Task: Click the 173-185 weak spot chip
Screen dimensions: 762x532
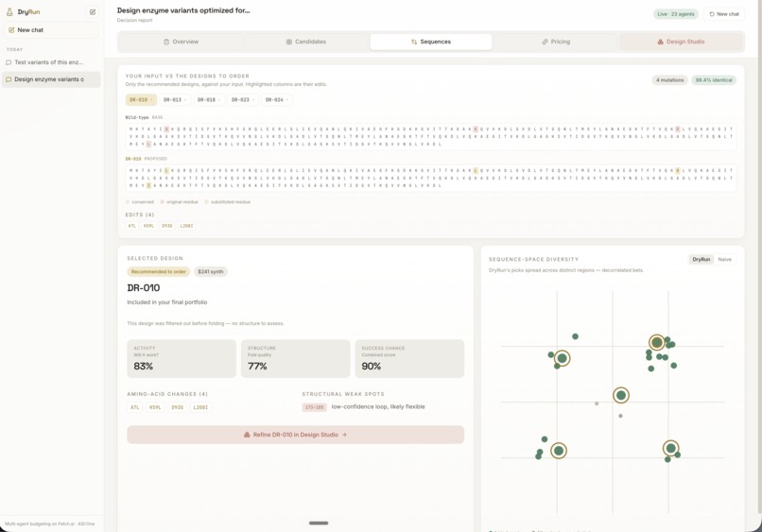Action: tap(315, 407)
